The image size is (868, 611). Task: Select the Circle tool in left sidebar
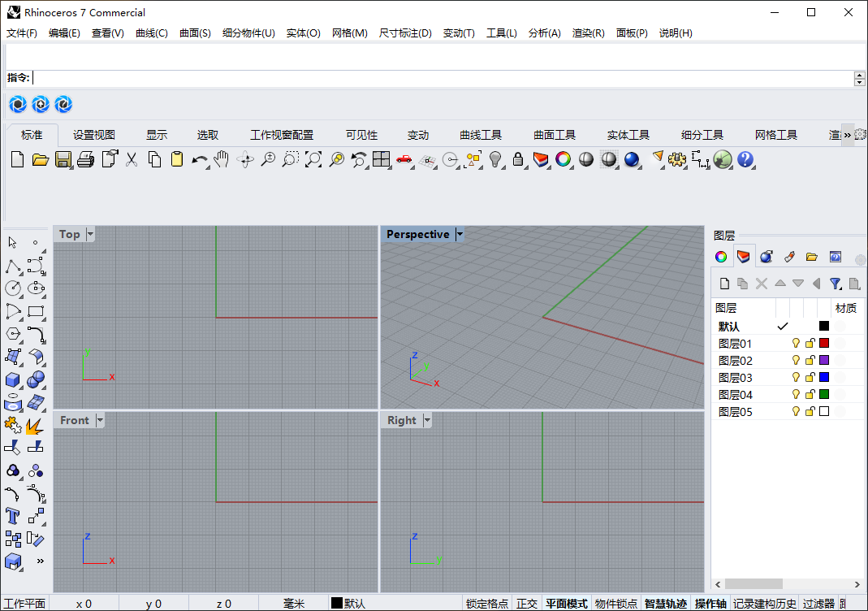(13, 288)
